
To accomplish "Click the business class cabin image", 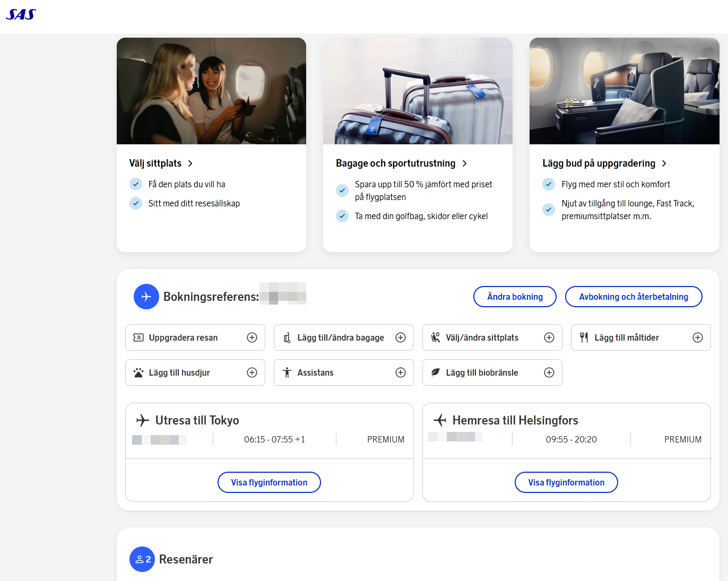I will click(x=624, y=91).
